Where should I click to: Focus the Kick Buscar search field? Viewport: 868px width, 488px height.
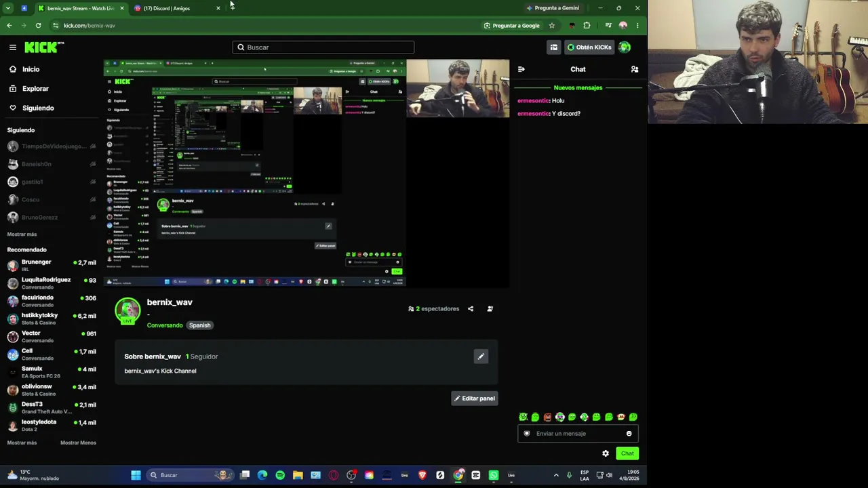323,47
